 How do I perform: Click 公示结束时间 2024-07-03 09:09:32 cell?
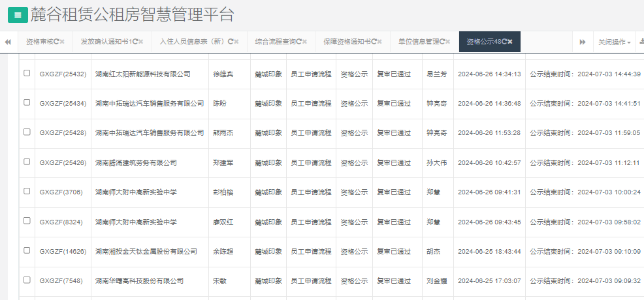[x=585, y=281]
